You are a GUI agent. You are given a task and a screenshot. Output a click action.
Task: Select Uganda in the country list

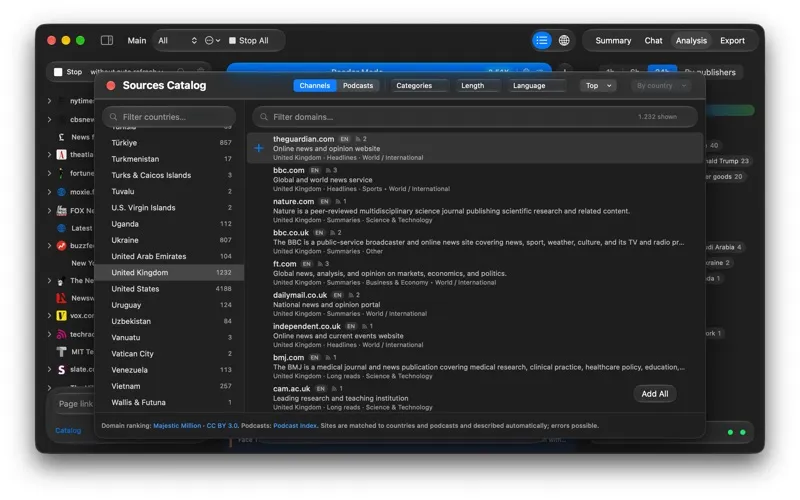coord(169,224)
